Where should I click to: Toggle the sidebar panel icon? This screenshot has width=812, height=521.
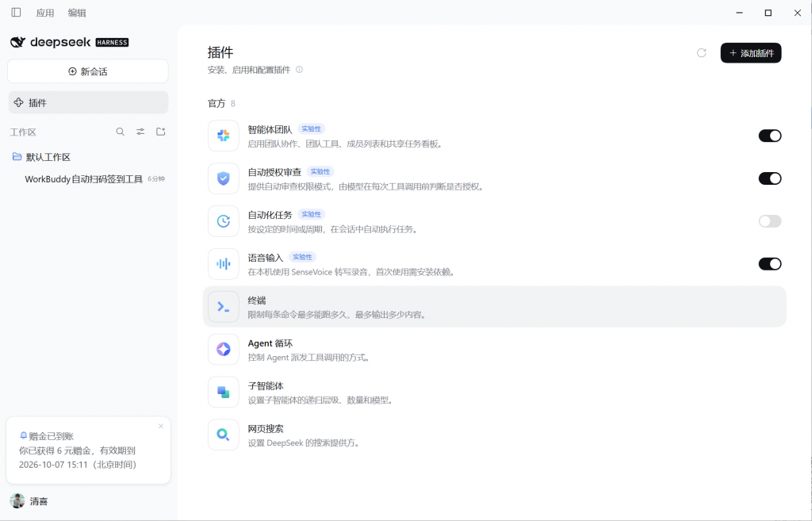pyautogui.click(x=16, y=13)
